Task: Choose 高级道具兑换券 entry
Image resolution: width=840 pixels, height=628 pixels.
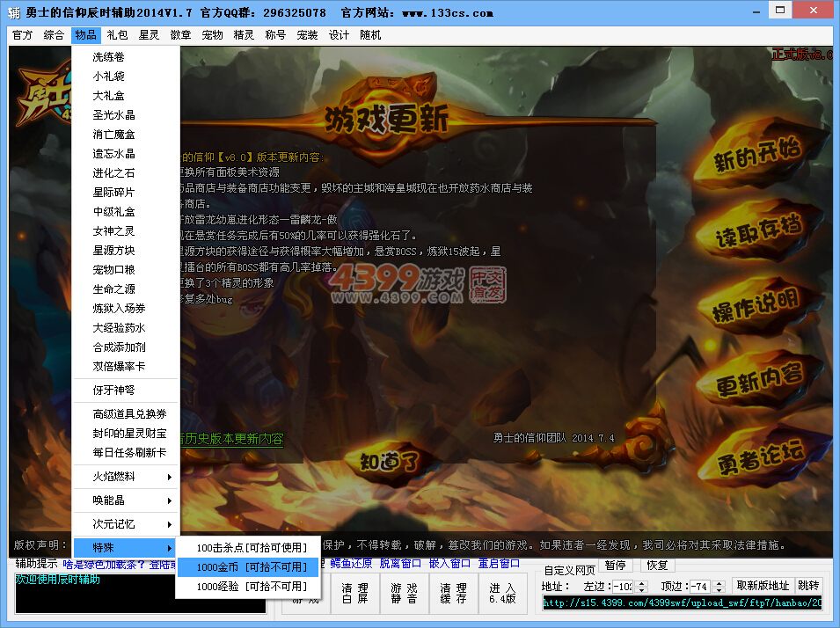Action: [x=126, y=413]
